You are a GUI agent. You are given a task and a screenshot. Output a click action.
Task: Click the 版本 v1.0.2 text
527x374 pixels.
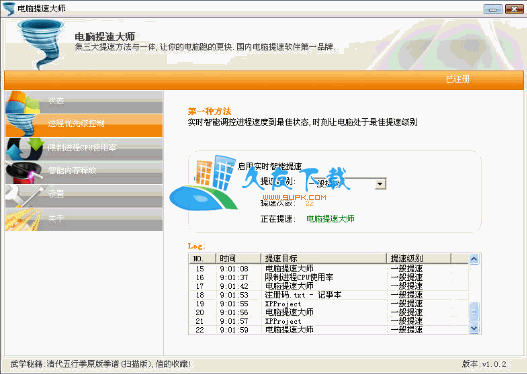(x=484, y=364)
